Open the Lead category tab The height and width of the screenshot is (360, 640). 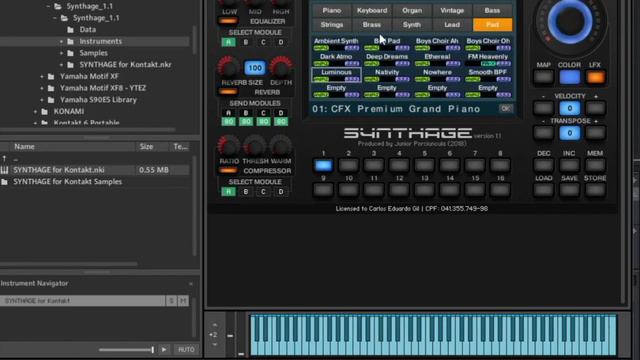(452, 24)
